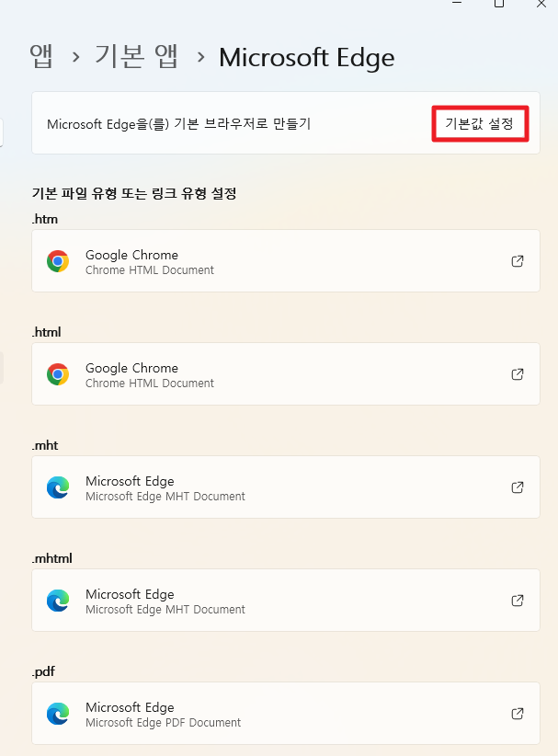Open the external link icon for .mht
The image size is (558, 756).
click(518, 487)
